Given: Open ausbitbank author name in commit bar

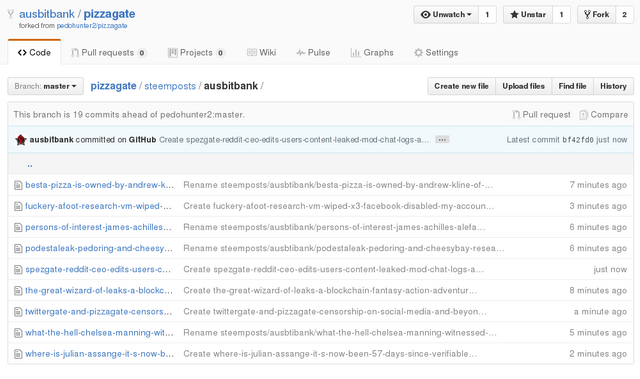Looking at the screenshot, I should [x=51, y=140].
